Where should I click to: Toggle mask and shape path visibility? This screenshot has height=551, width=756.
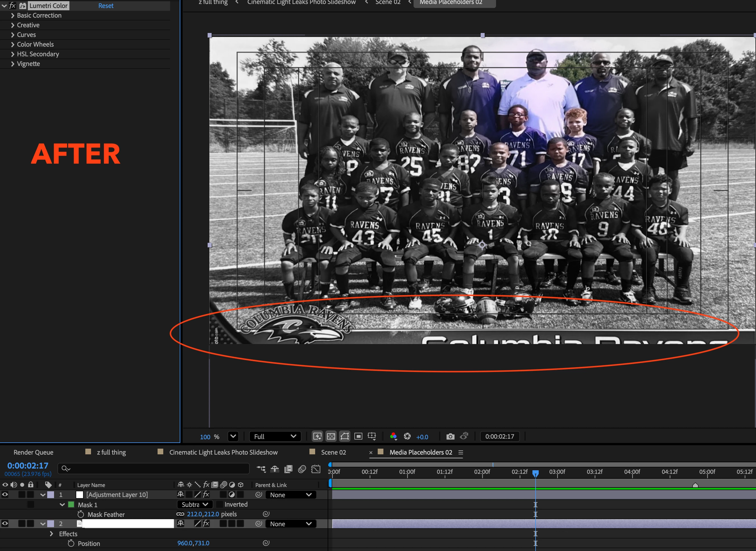point(345,436)
